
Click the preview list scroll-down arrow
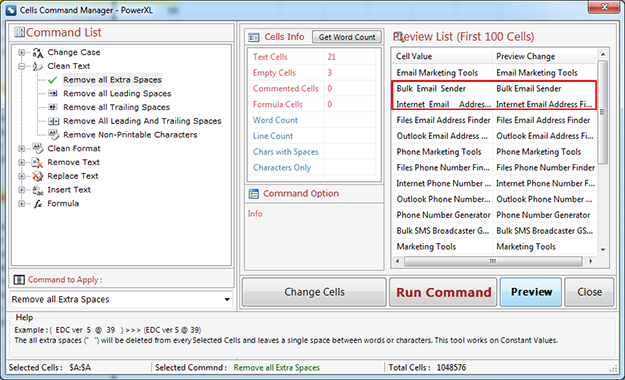pos(603,250)
